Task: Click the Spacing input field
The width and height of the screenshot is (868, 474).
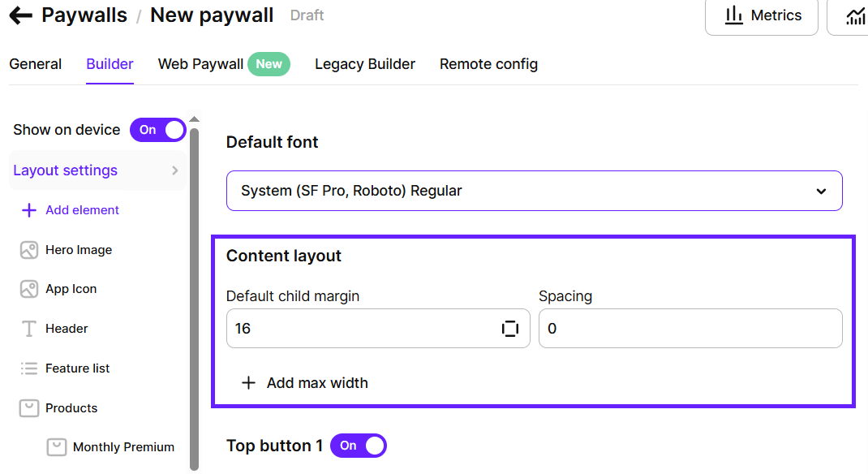Action: 690,329
